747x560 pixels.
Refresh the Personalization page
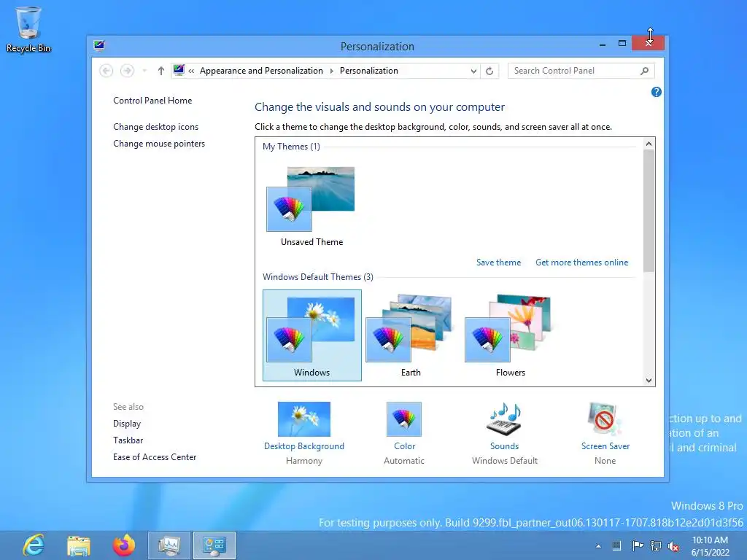489,71
